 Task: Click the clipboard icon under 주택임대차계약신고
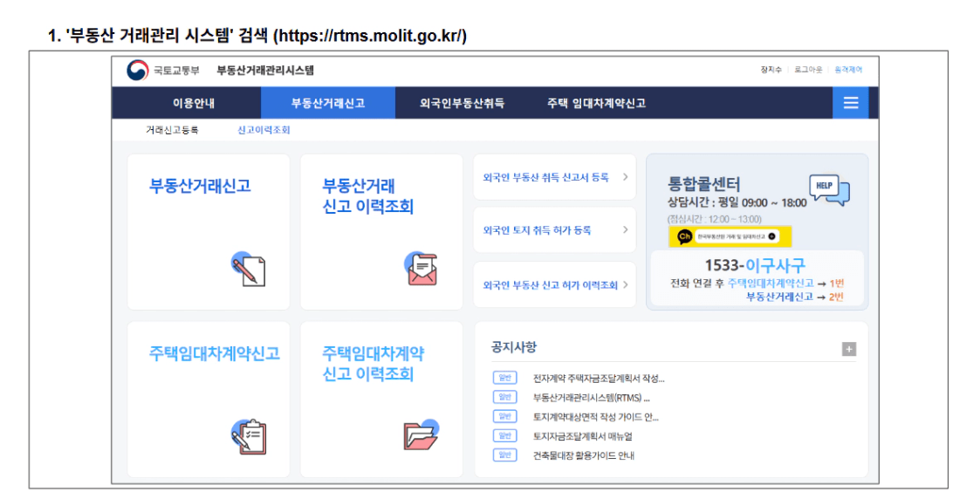(249, 436)
